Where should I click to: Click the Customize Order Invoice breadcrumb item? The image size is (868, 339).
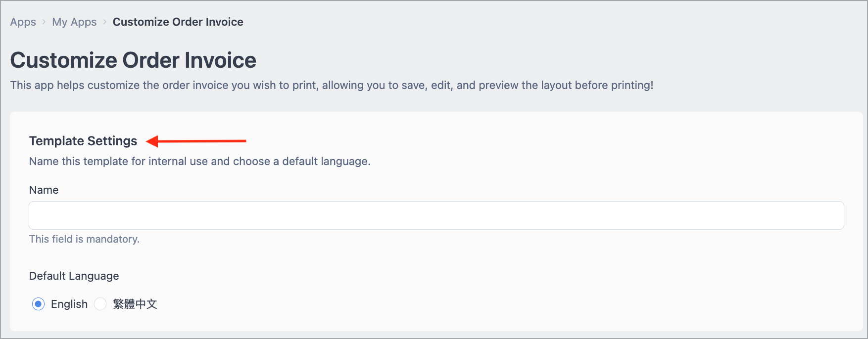[x=178, y=22]
